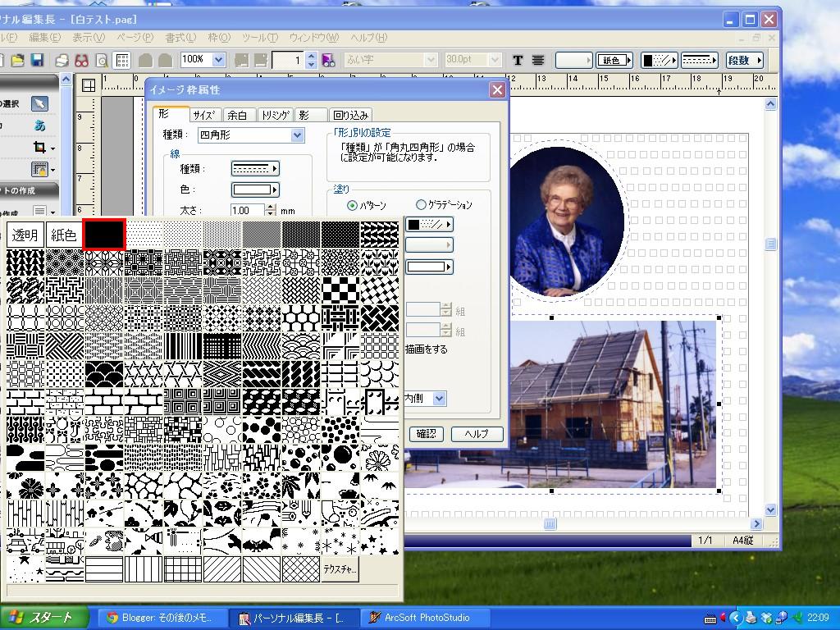This screenshot has height=630, width=840.
Task: Click the bold T text icon
Action: click(518, 60)
